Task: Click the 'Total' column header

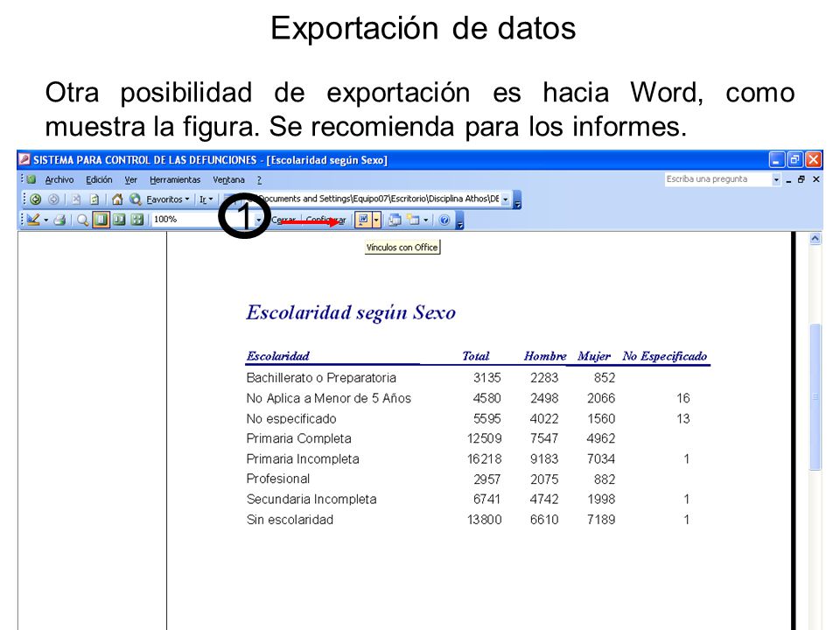Action: pyautogui.click(x=476, y=356)
